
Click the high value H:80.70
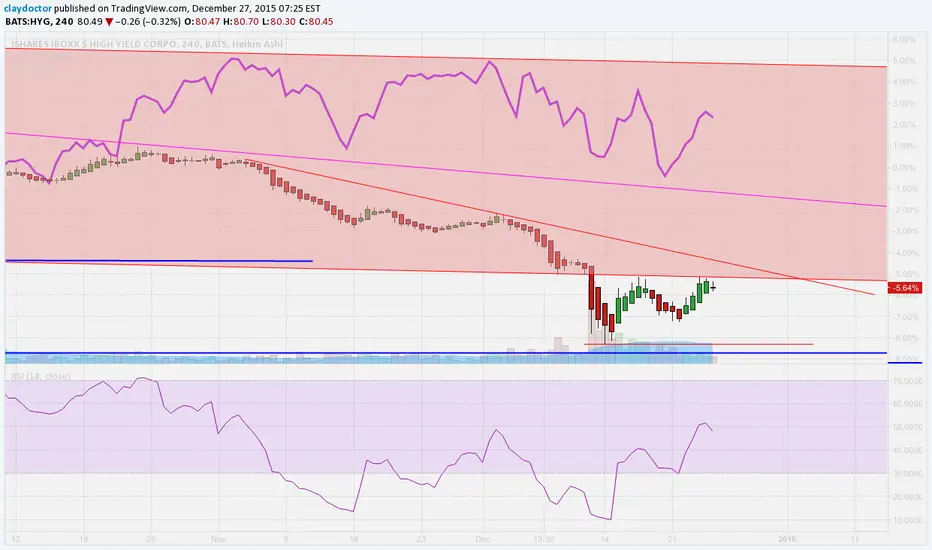(241, 21)
